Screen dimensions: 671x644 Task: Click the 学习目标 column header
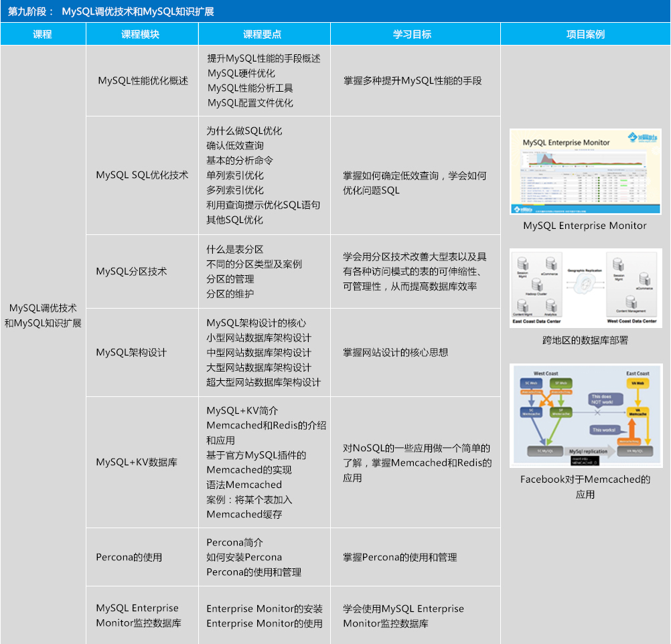point(415,34)
